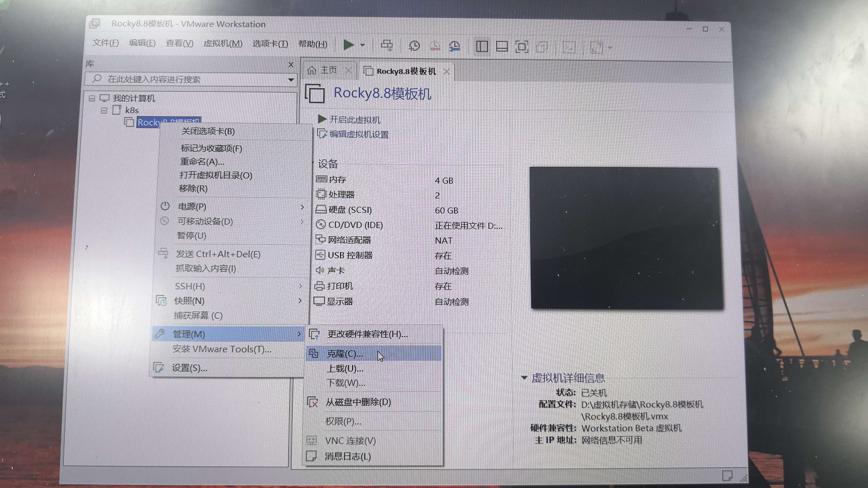
Task: Click the highlighted 管理(M) menu entry
Action: coord(229,334)
